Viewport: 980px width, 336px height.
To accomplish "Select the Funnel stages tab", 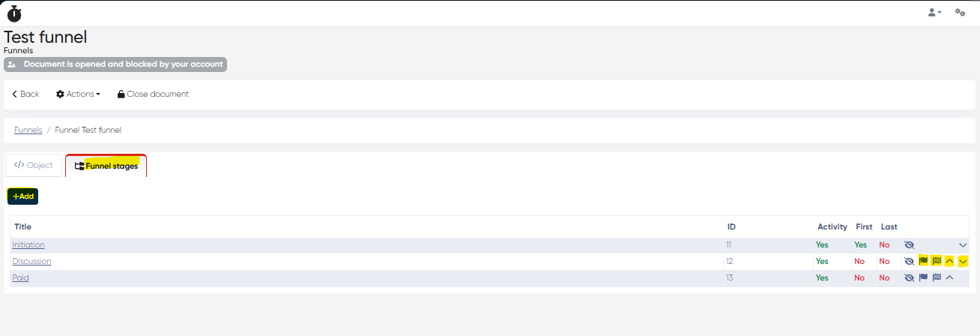I will click(106, 166).
